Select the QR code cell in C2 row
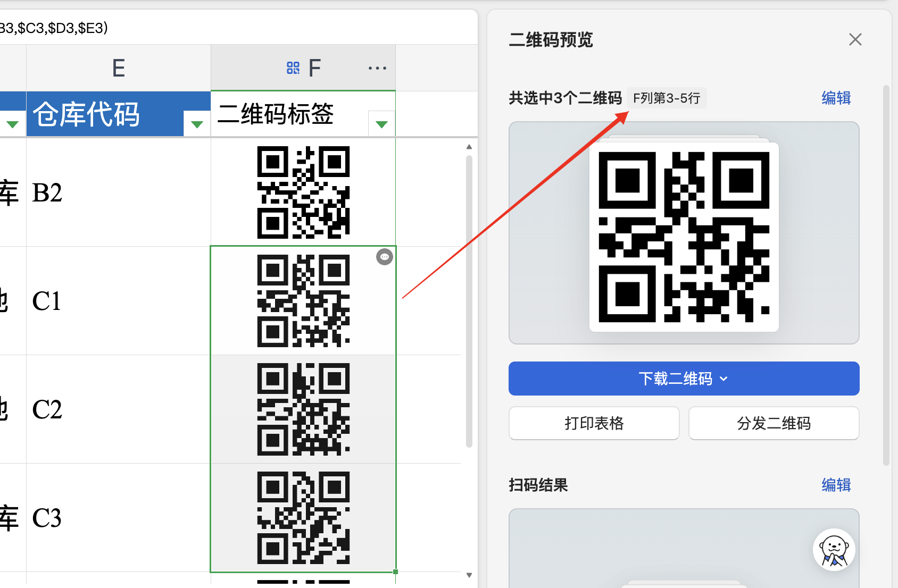The width and height of the screenshot is (898, 588). point(303,409)
